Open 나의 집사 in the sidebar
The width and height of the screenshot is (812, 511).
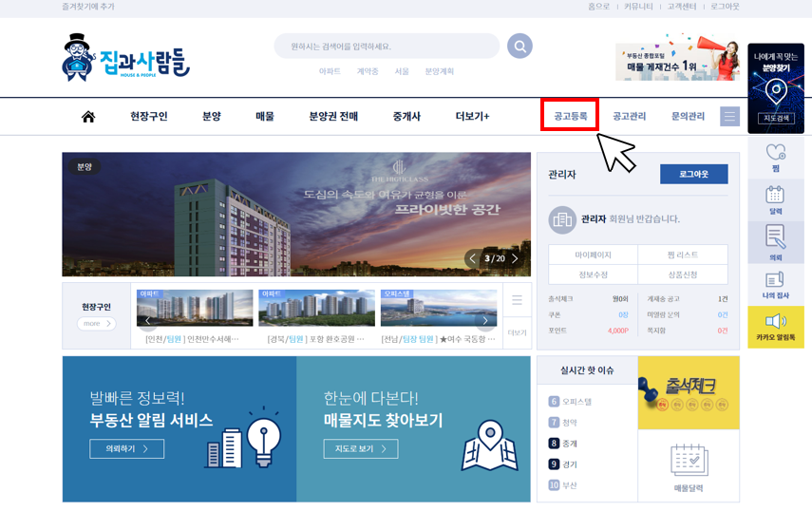[x=775, y=284]
